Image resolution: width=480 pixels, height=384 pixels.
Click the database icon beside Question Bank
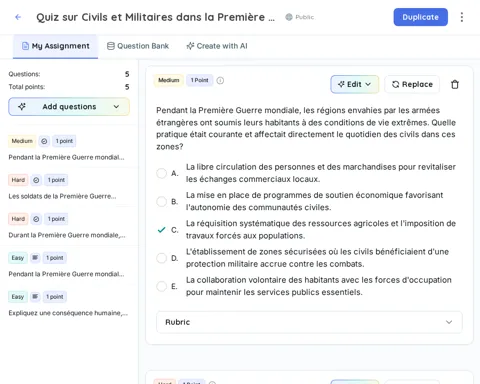(111, 46)
